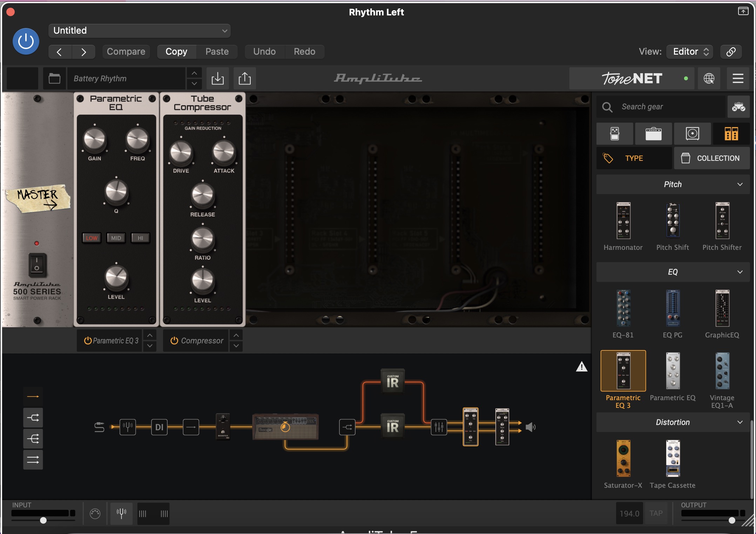Toggle Parametric EQ 3 slot power
Image resolution: width=756 pixels, height=534 pixels.
pos(88,341)
